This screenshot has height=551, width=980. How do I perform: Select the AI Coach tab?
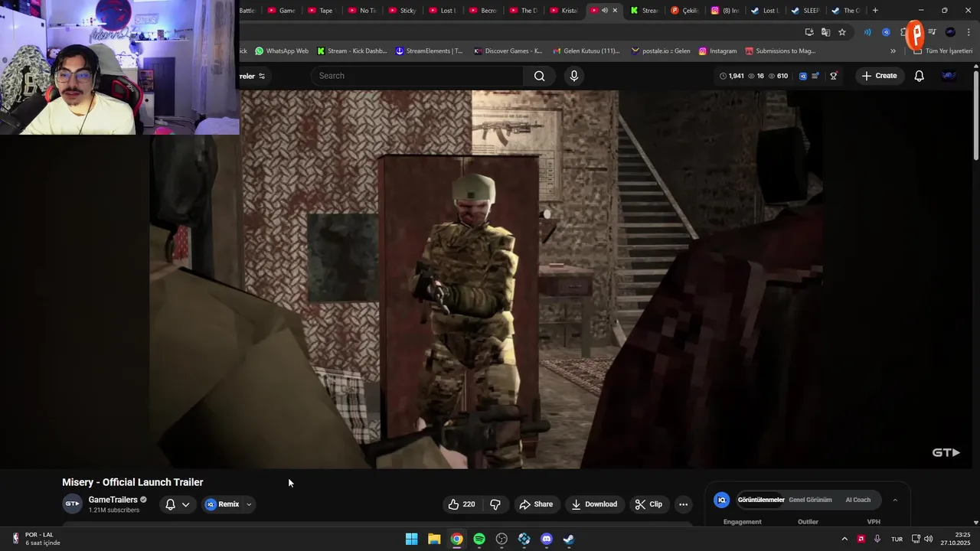point(858,500)
